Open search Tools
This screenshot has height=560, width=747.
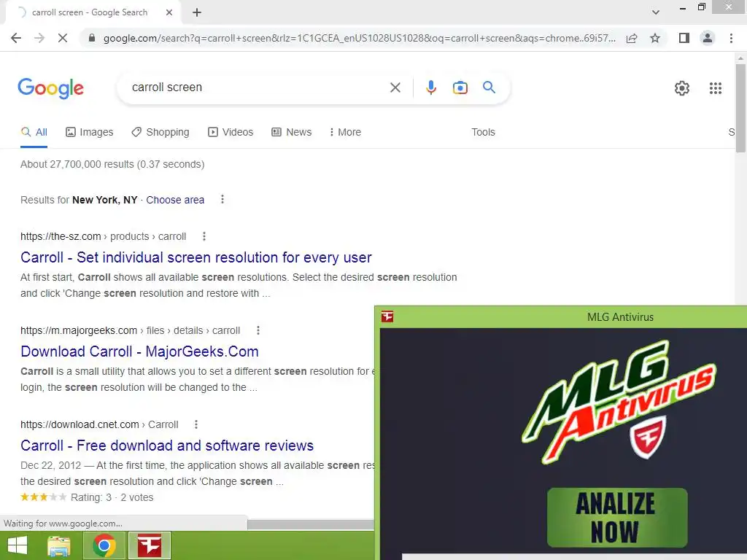(483, 133)
